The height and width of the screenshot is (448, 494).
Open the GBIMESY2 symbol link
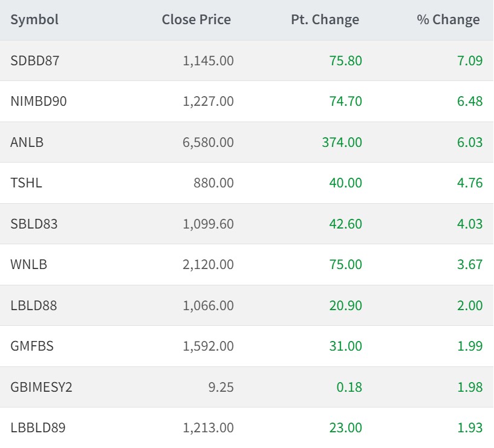pyautogui.click(x=41, y=387)
